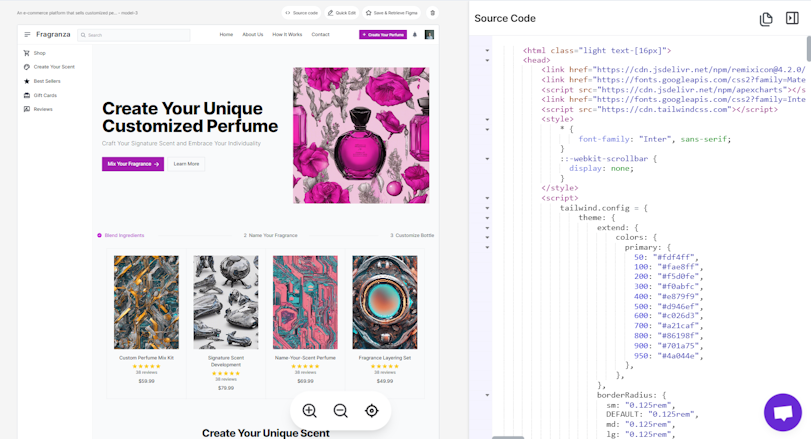The height and width of the screenshot is (439, 811).
Task: Open the Fragrance Layering Set image
Action: click(385, 302)
